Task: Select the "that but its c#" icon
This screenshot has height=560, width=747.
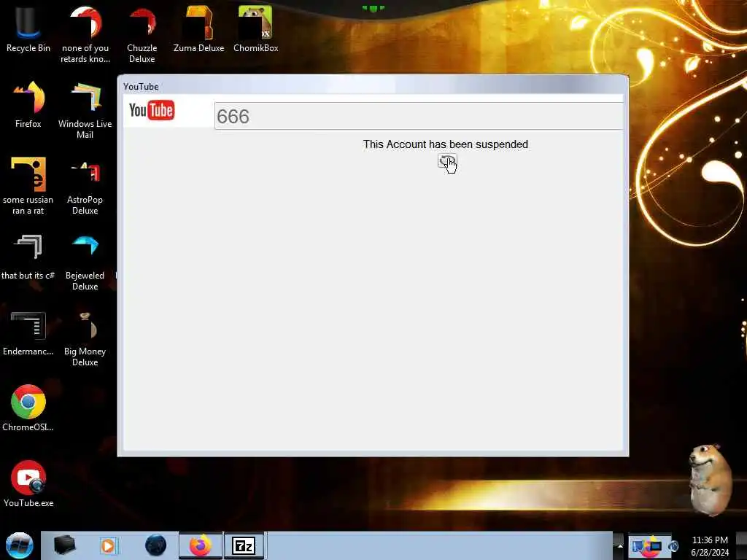Action: click(28, 257)
